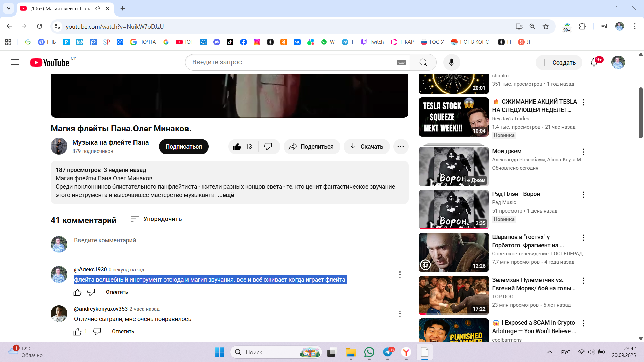Click the search magnifier button
The height and width of the screenshot is (362, 644).
pos(423,62)
